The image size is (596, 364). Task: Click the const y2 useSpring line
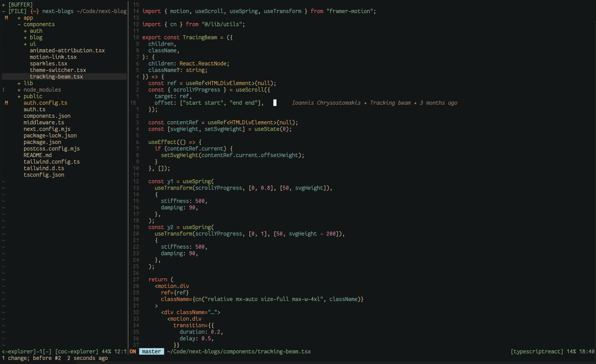[181, 227]
